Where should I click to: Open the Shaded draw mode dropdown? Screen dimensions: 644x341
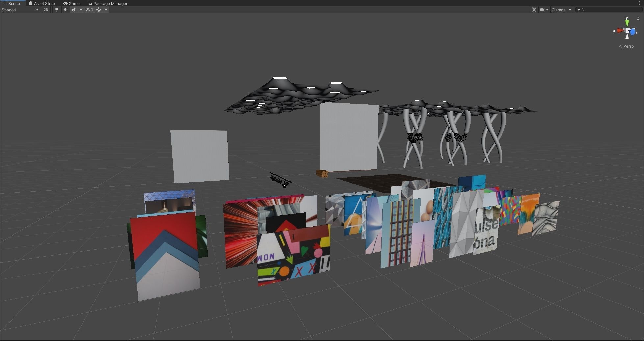20,10
